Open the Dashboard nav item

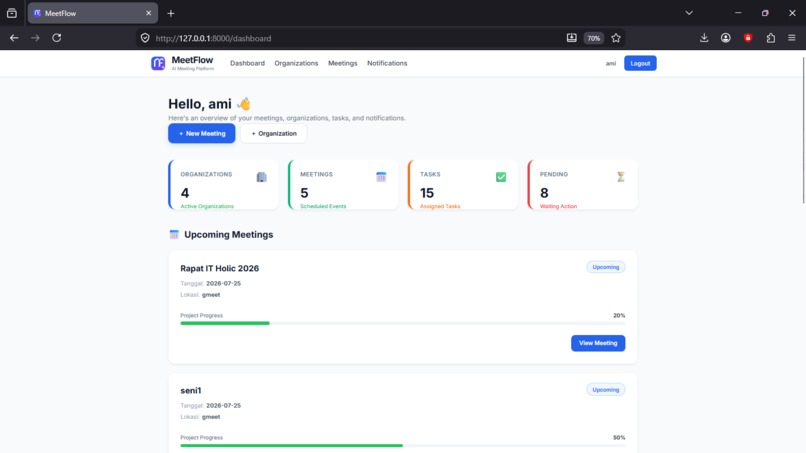point(247,63)
